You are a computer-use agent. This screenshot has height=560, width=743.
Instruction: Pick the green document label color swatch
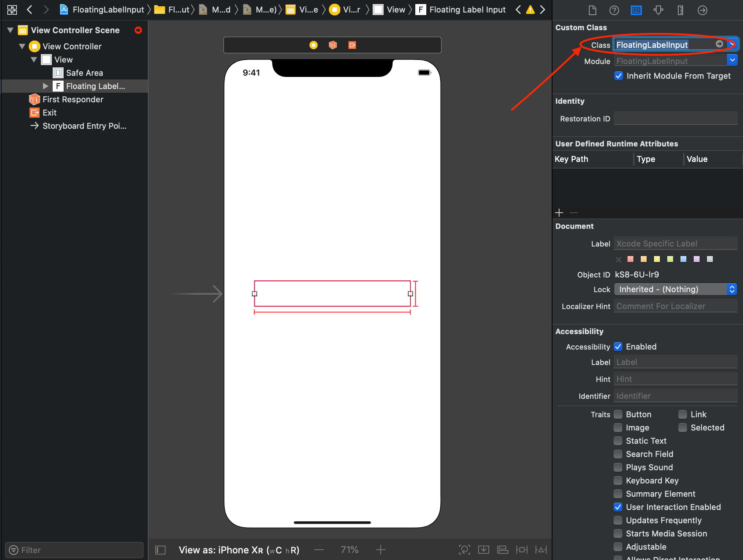tap(670, 259)
